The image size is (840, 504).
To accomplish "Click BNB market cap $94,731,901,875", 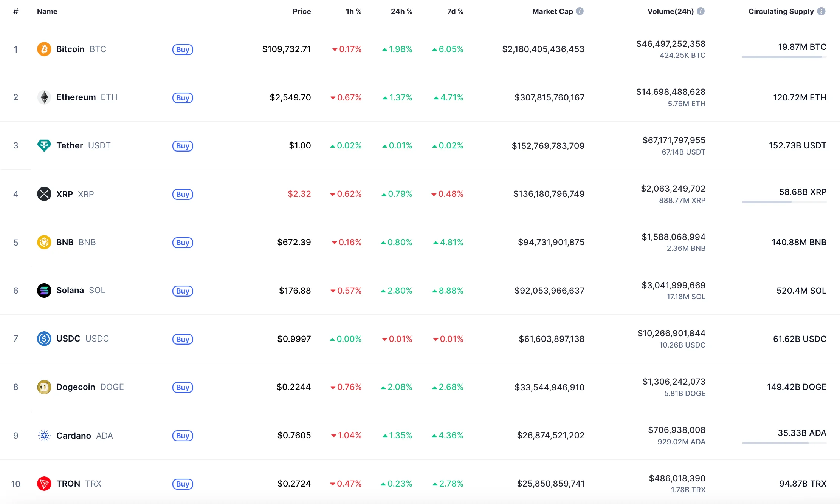I will pyautogui.click(x=551, y=242).
